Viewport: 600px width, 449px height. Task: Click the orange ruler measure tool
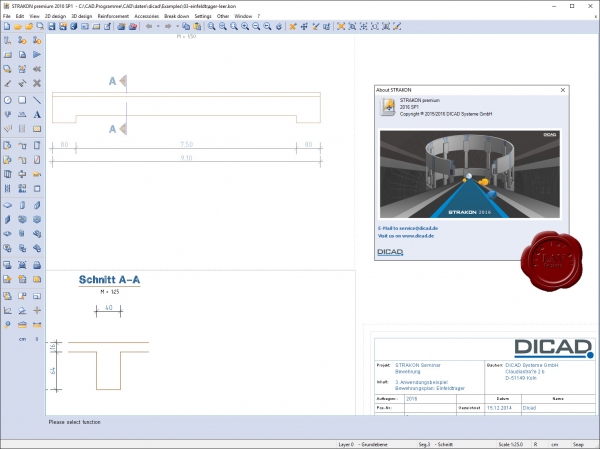pos(37,325)
